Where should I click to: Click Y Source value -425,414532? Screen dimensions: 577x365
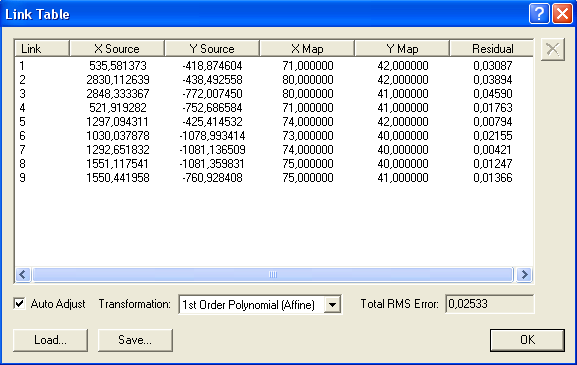(212, 122)
